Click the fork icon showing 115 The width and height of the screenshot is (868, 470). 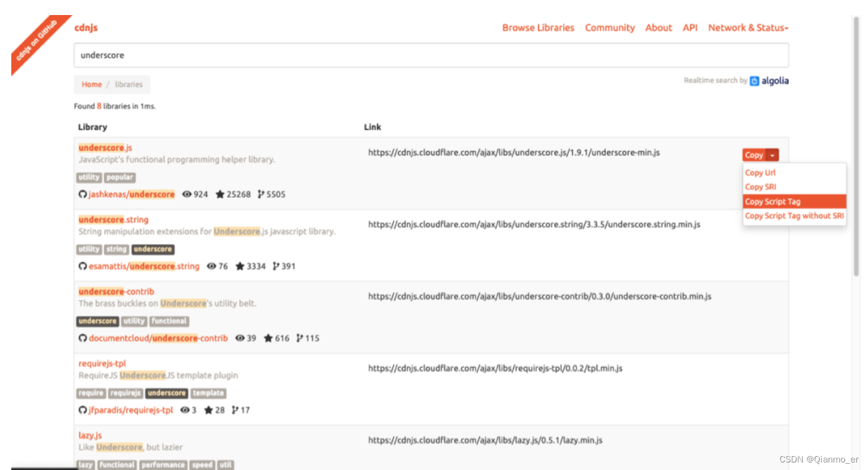[x=300, y=338]
